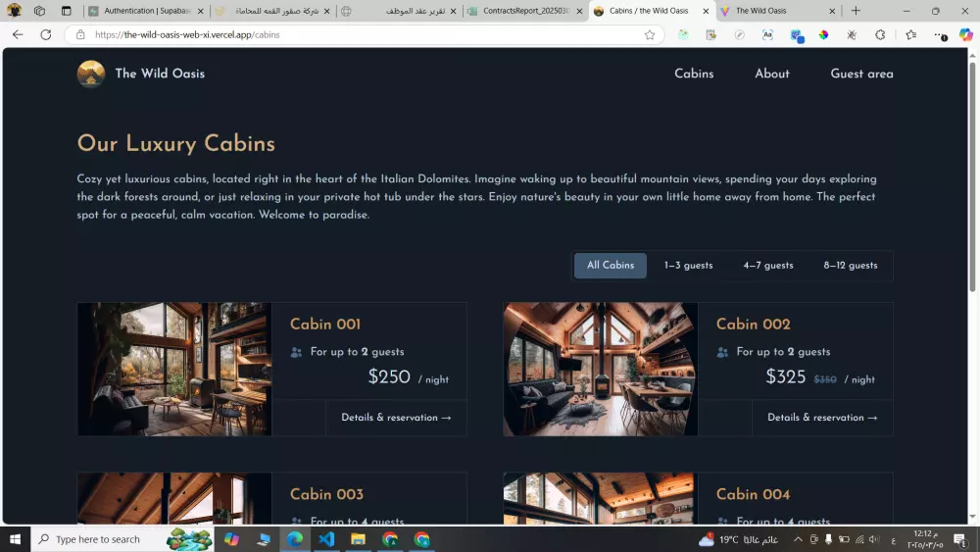Image resolution: width=980 pixels, height=552 pixels.
Task: Open tab actions menu icon
Action: point(67,11)
